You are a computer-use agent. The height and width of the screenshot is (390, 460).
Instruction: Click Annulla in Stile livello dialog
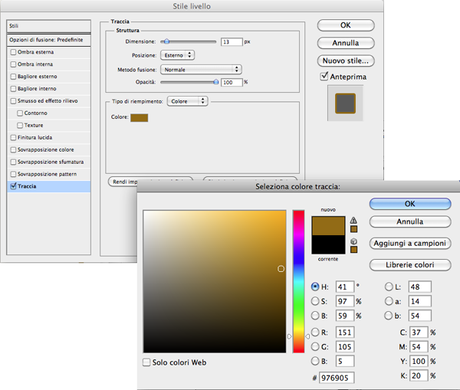coord(346,43)
